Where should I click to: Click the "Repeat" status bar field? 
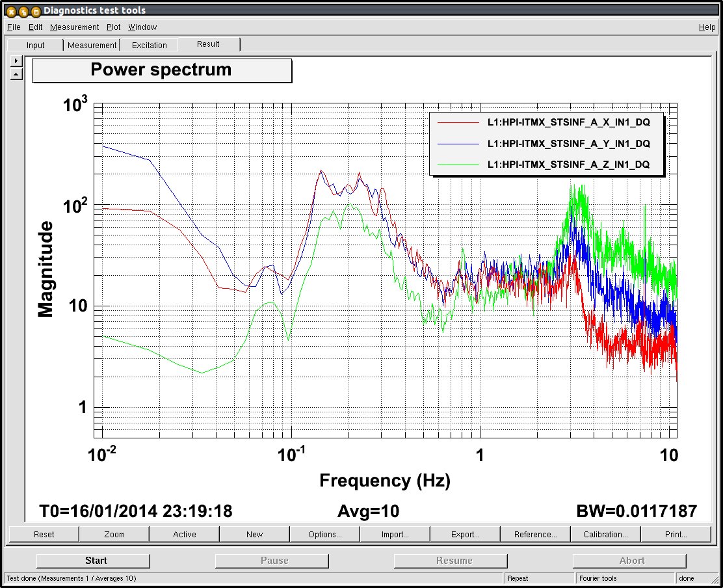tap(538, 578)
